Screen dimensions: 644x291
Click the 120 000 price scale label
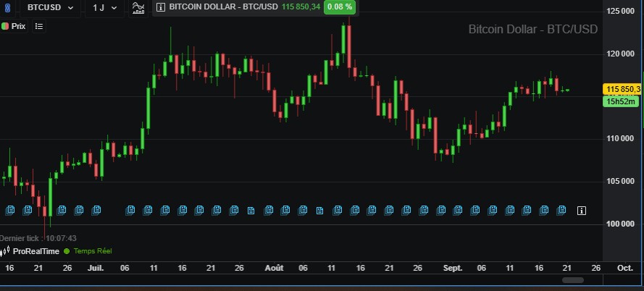pyautogui.click(x=620, y=54)
